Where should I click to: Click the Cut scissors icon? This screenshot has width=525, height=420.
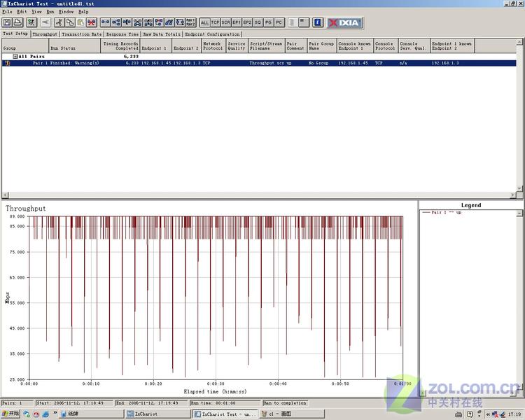[59, 22]
